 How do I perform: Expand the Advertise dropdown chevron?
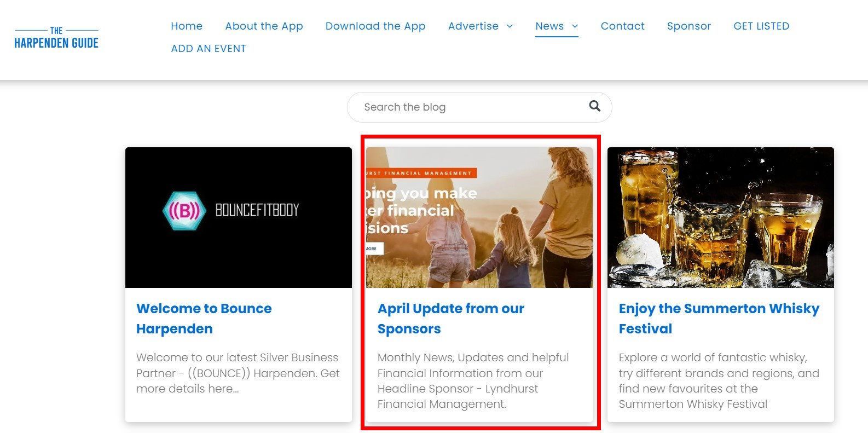510,26
